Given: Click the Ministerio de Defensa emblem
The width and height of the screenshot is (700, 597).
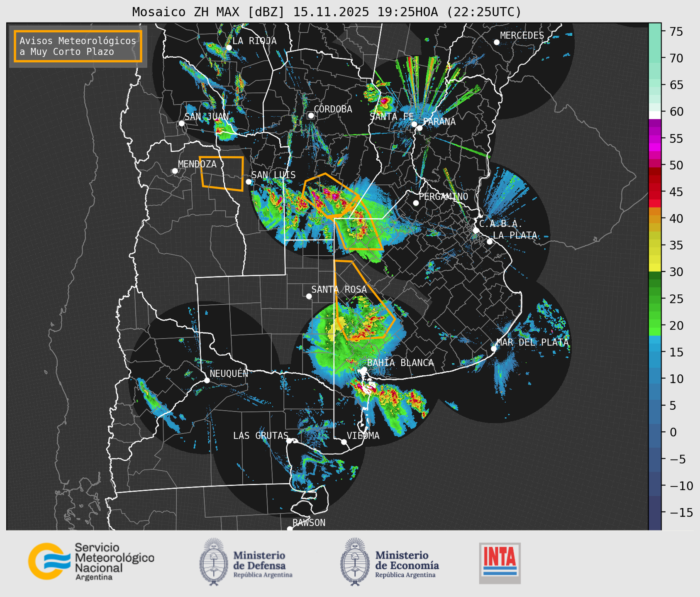Looking at the screenshot, I should (x=214, y=562).
